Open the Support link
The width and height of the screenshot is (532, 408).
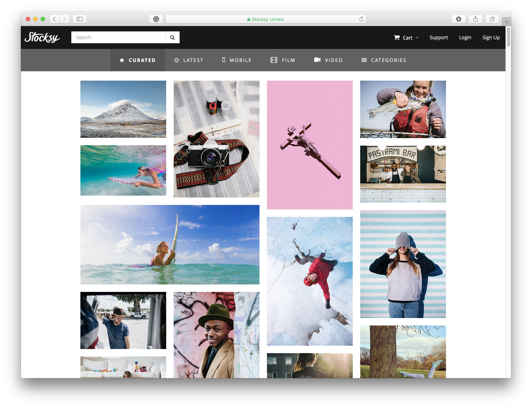(x=438, y=37)
